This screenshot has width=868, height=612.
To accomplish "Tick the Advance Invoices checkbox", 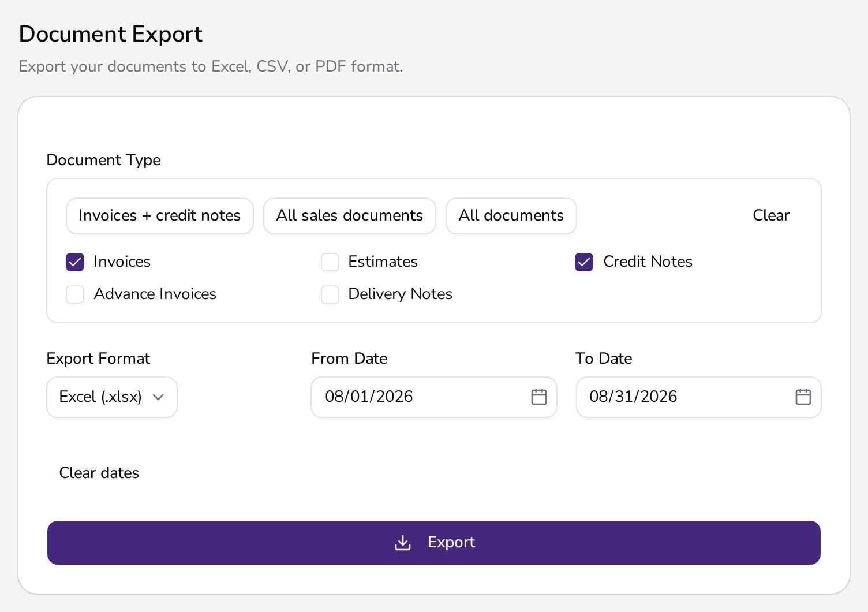I will [x=75, y=294].
